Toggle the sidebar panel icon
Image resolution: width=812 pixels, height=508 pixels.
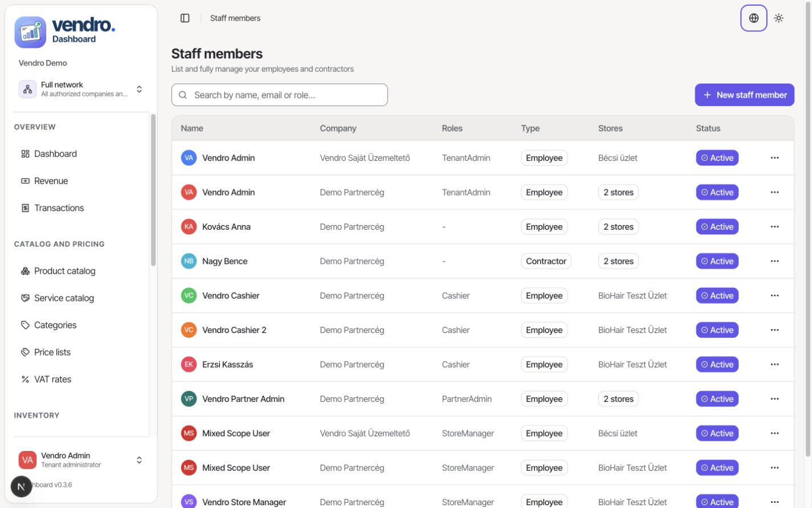point(185,18)
